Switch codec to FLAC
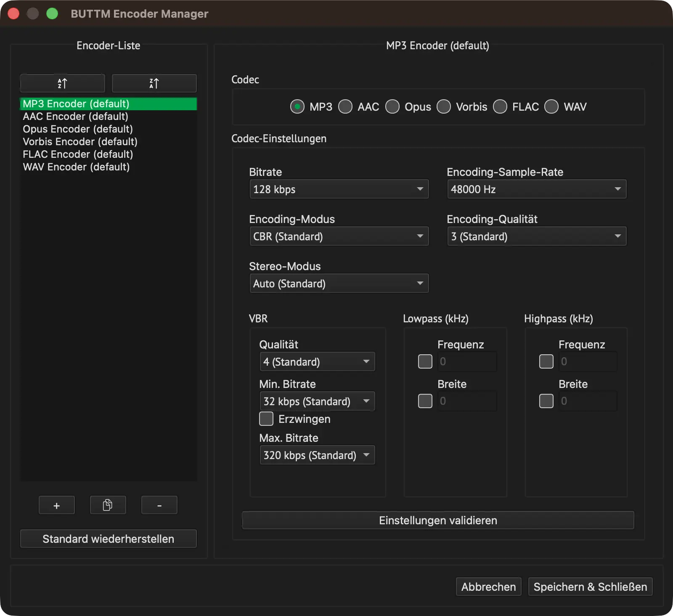This screenshot has height=616, width=673. tap(500, 107)
